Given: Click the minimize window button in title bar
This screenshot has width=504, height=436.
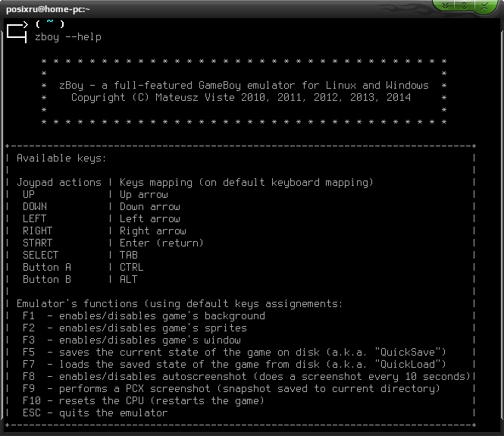Looking at the screenshot, I should coord(445,6).
